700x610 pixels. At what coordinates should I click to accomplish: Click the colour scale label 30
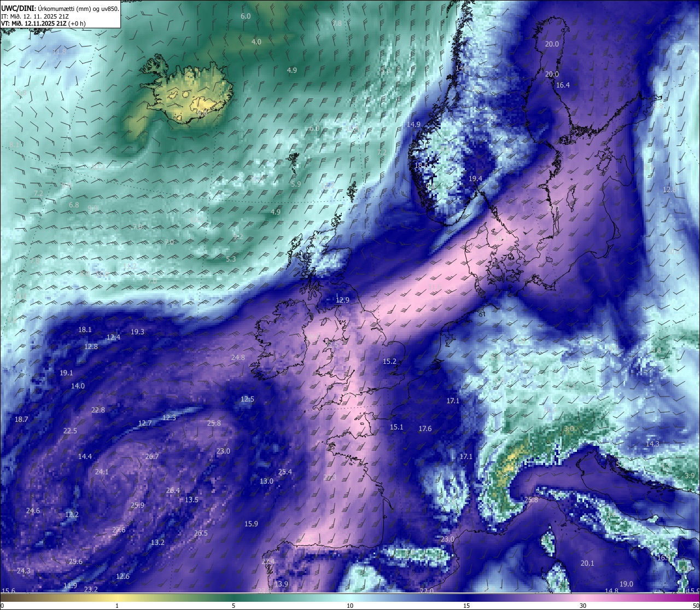583,606
